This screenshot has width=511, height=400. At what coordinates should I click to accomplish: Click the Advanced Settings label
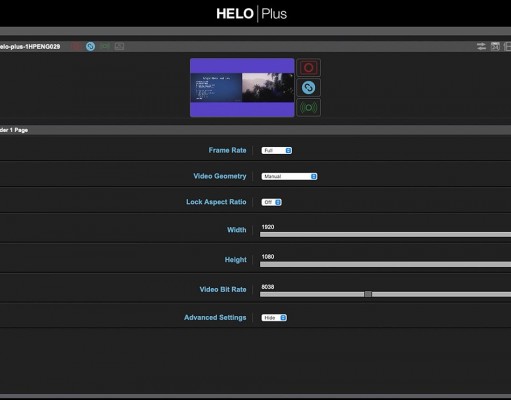click(x=215, y=317)
